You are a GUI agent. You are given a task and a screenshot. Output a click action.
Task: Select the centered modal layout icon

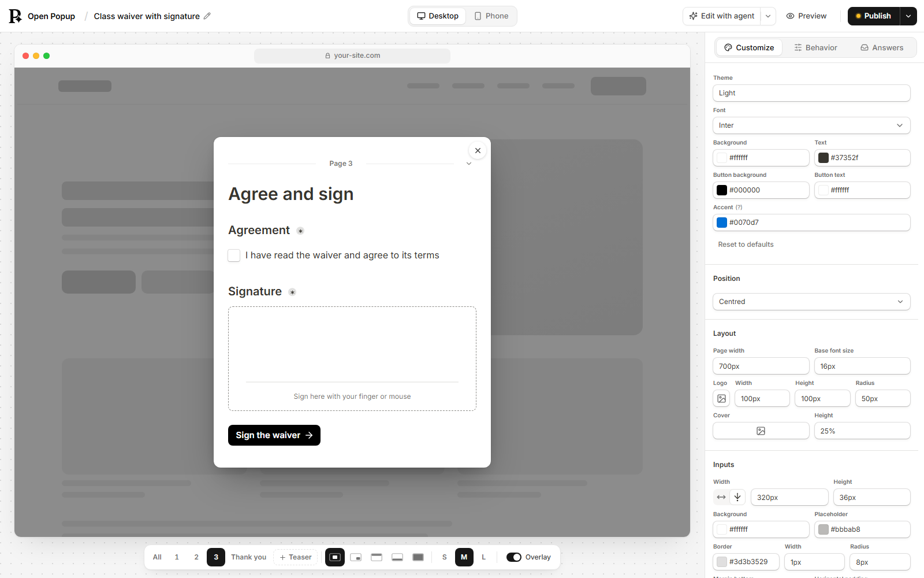coord(335,557)
